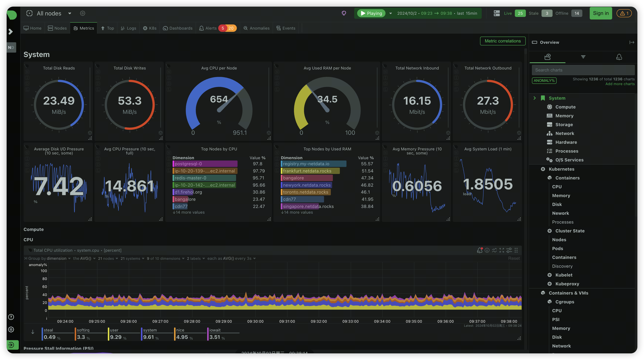The width and height of the screenshot is (644, 360).
Task: Toggle the ANOMALY% filter badge
Action: click(544, 81)
